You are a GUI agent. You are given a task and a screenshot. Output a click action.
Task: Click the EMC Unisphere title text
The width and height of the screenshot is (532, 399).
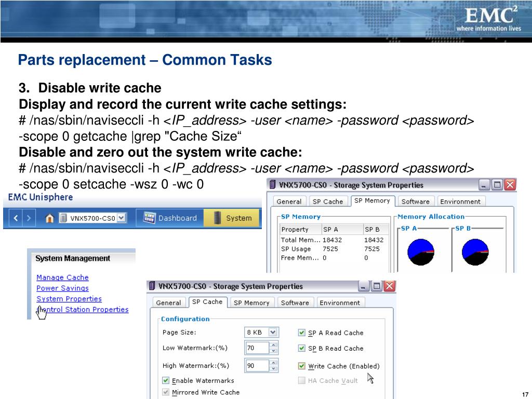(41, 197)
